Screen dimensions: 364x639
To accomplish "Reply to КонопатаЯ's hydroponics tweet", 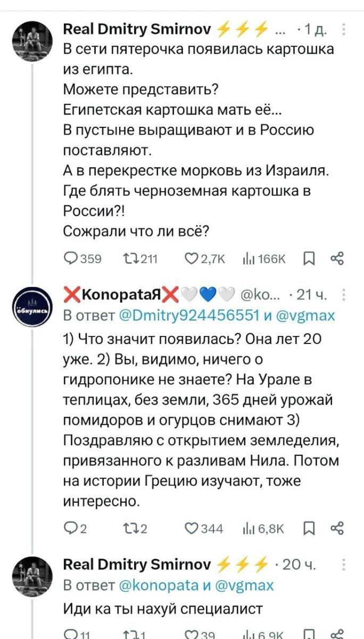I will click(x=70, y=528).
